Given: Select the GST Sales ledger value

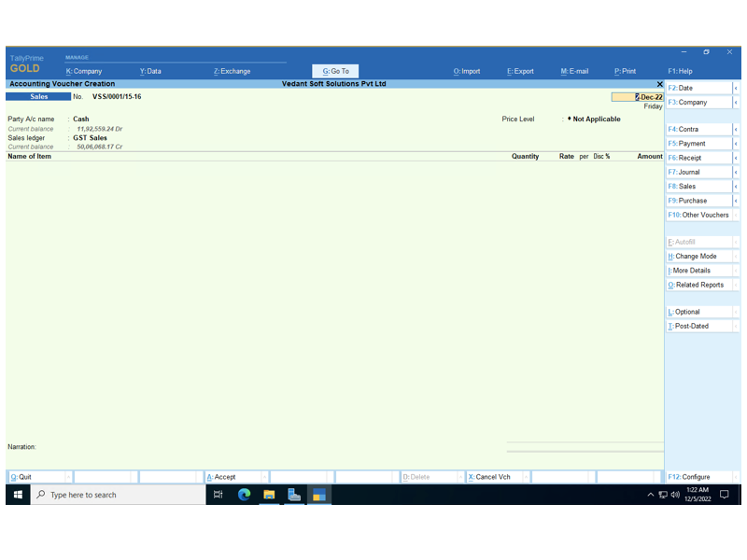Looking at the screenshot, I should tap(90, 138).
